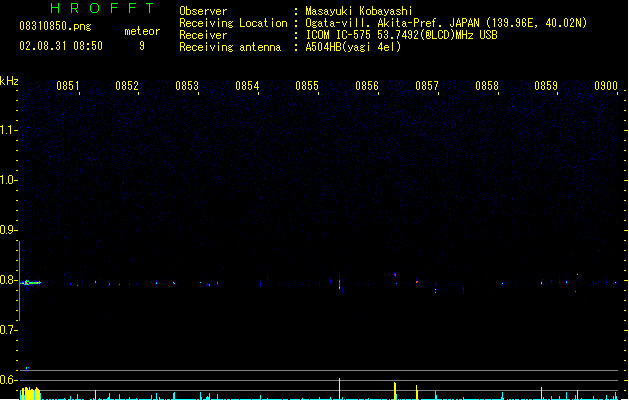Click the tallest yellow intensity spike after 0855
Image resolution: width=629 pixels, height=400 pixels.
[339, 388]
